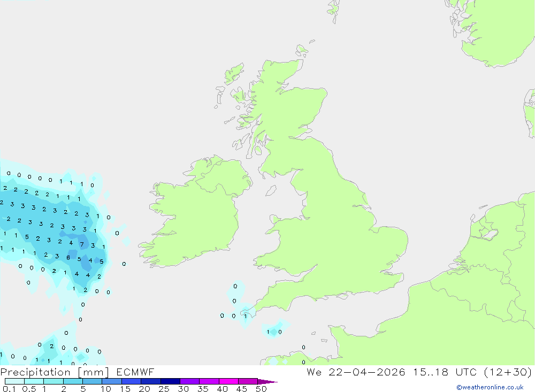Image resolution: width=535 pixels, height=392 pixels.
Task: Click the over-50 arrow tip of legend
Action: [267, 382]
